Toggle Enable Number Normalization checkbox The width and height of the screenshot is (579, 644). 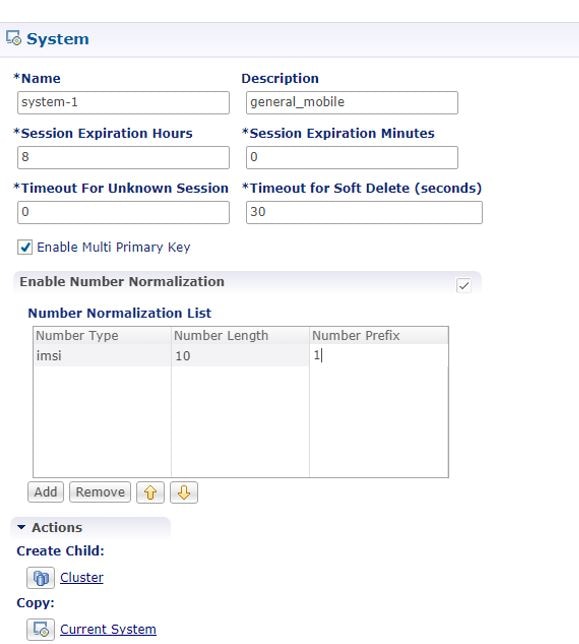(464, 285)
